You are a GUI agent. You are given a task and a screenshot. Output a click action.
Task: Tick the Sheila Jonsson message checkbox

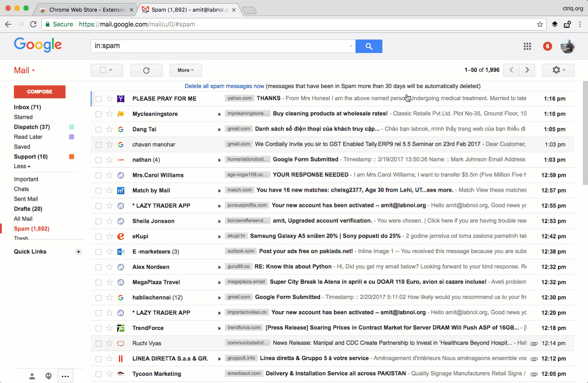point(98,221)
